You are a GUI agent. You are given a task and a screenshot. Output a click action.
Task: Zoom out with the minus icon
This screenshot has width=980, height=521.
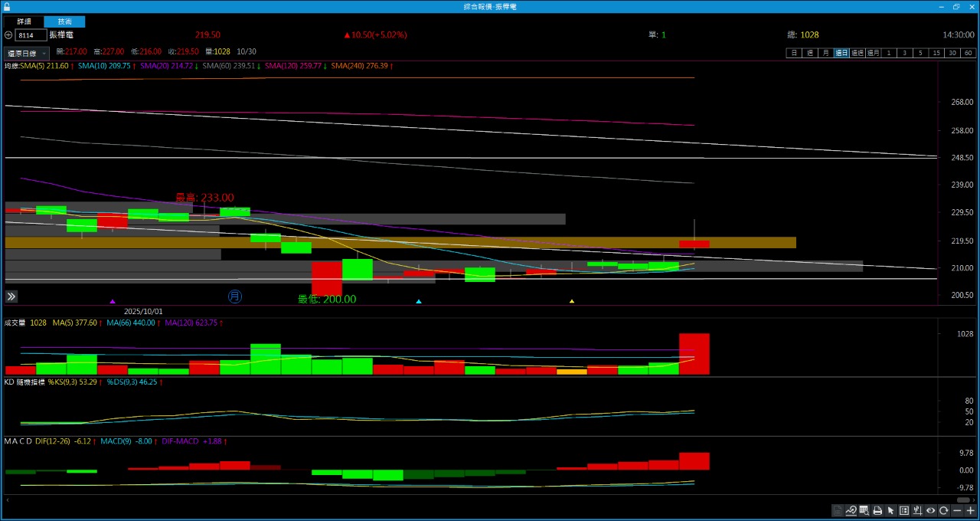(x=957, y=511)
